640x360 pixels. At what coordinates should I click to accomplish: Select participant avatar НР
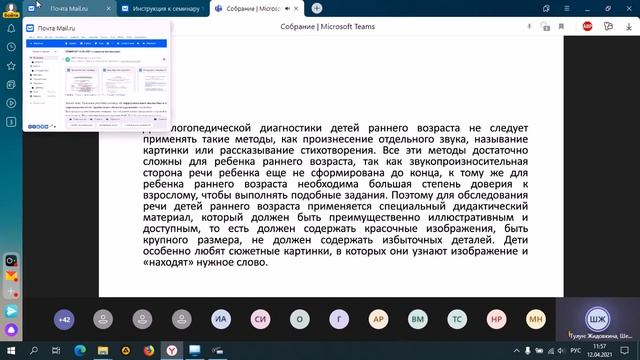[x=496, y=319]
